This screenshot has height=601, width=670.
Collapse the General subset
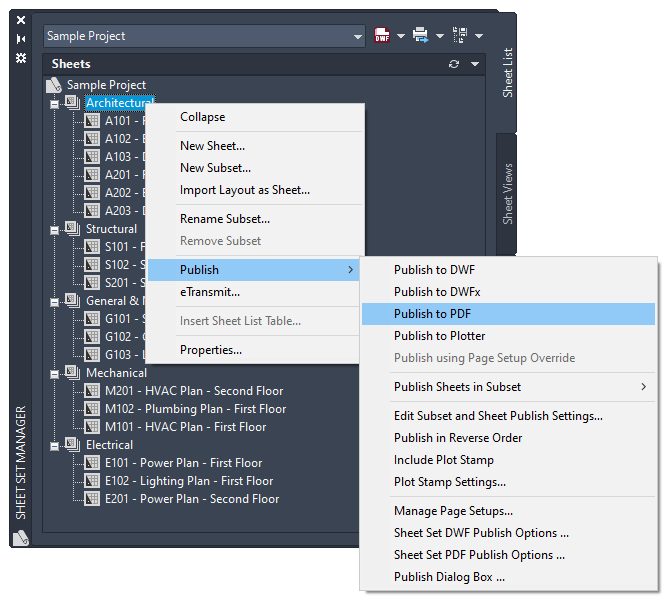pos(54,302)
